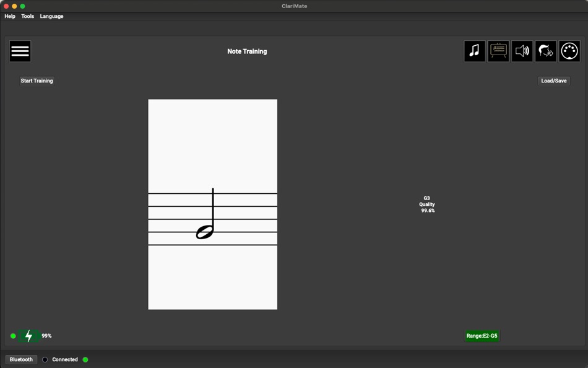Click the battery charging lightning icon

(x=29, y=336)
